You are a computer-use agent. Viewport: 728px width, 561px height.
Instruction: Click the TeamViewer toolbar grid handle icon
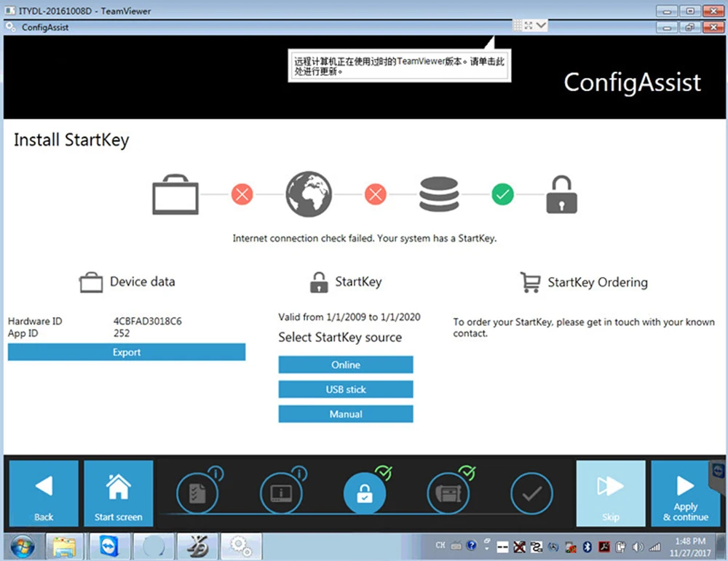(517, 25)
